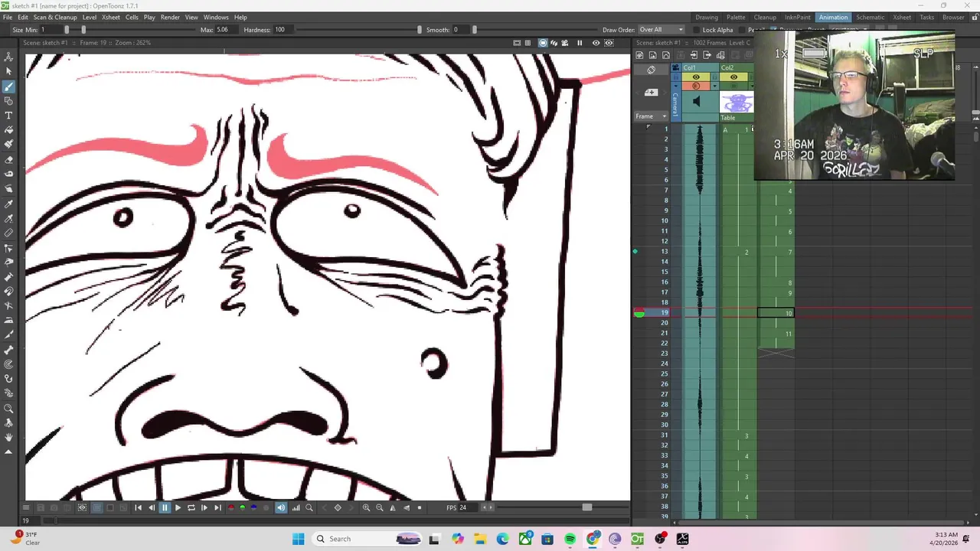Toggle Col1 preview visibility eye
This screenshot has width=980, height=551.
(696, 77)
